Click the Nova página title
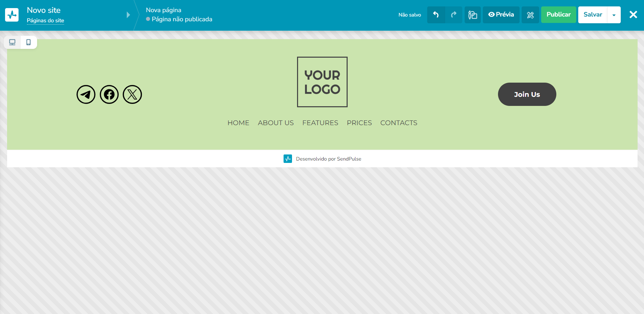Screen dimensions: 644x314 pyautogui.click(x=164, y=10)
